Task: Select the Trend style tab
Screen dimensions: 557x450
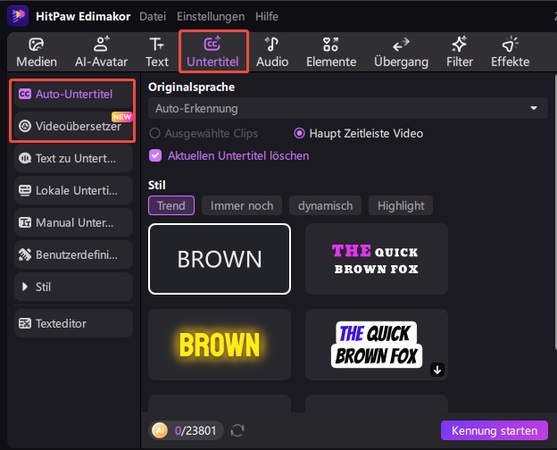Action: 171,205
